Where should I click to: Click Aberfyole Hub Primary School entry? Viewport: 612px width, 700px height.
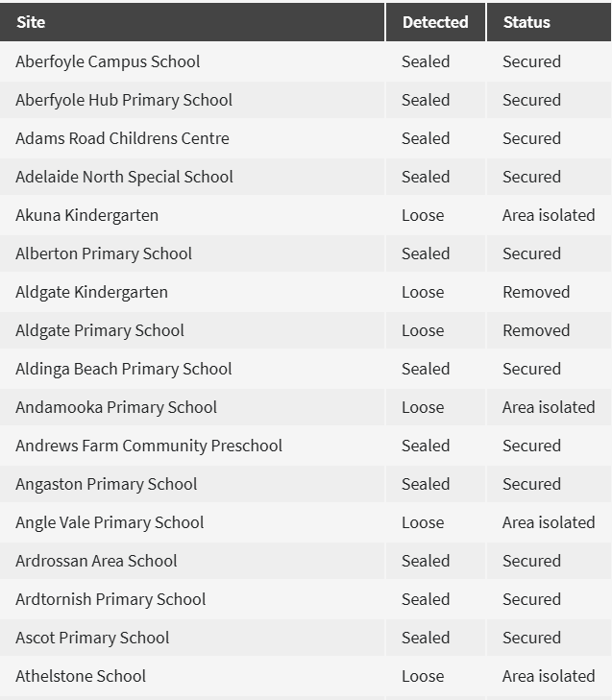(x=124, y=100)
